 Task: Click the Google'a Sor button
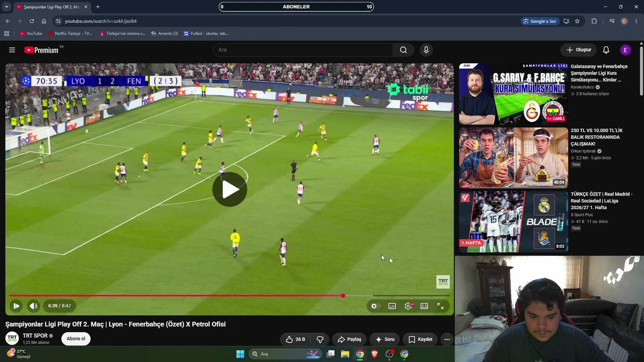540,21
